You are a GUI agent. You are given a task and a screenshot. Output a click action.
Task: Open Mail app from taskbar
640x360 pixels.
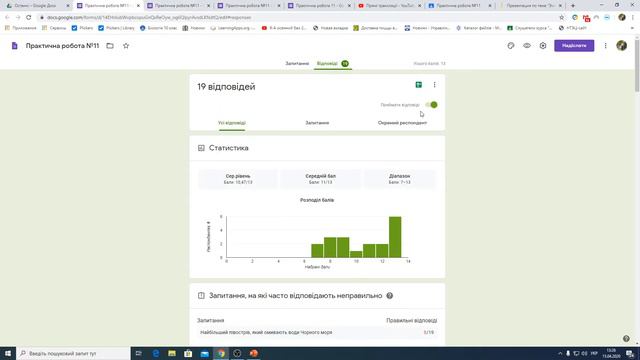[204, 353]
